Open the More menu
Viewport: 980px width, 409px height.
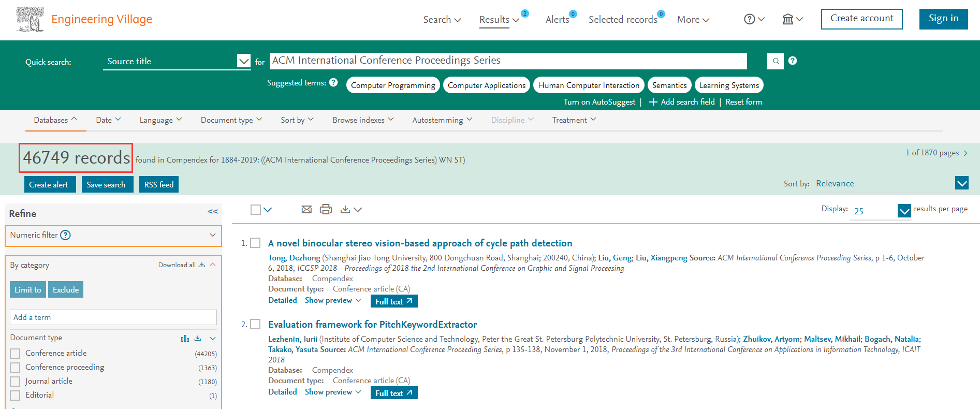pos(693,19)
